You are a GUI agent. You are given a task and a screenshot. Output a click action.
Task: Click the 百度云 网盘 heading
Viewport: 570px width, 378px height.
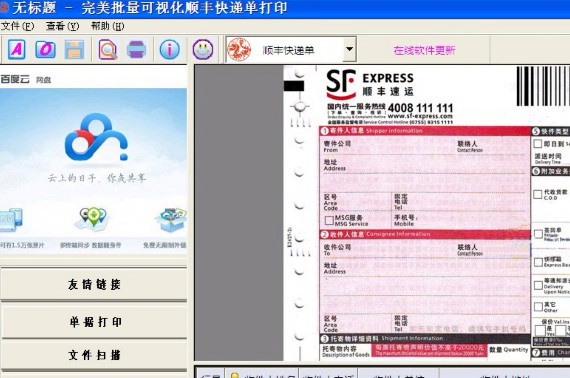(26, 79)
